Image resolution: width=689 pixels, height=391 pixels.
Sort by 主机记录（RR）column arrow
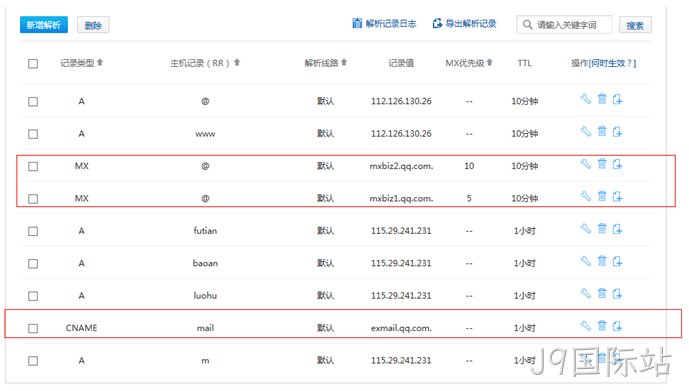pyautogui.click(x=237, y=62)
